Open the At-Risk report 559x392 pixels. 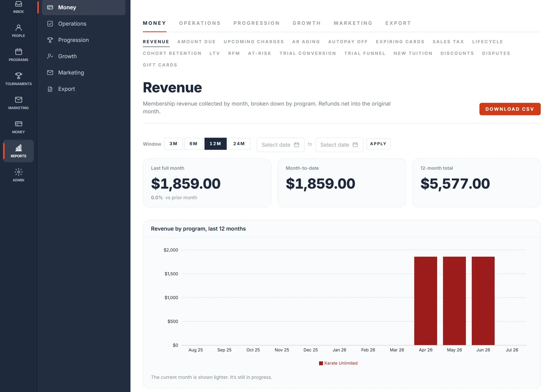click(260, 53)
